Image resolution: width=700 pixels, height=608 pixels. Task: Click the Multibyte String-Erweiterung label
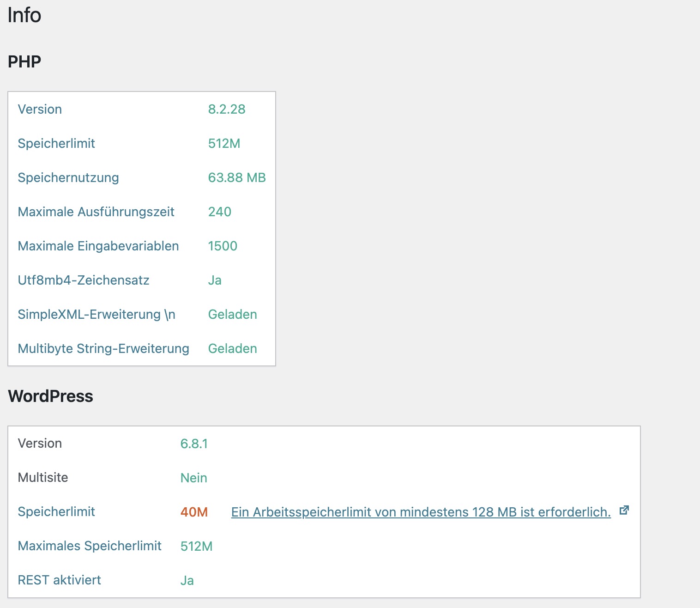pyautogui.click(x=103, y=349)
